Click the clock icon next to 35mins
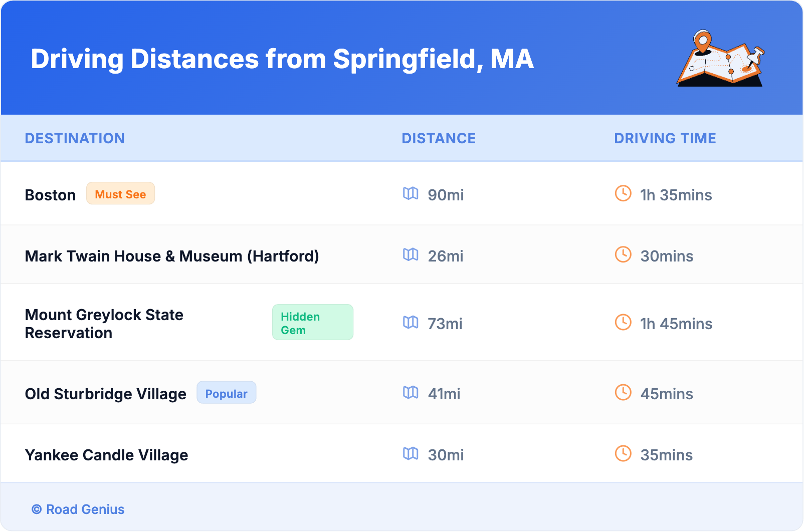Viewport: 804px width, 532px height. [x=623, y=453]
